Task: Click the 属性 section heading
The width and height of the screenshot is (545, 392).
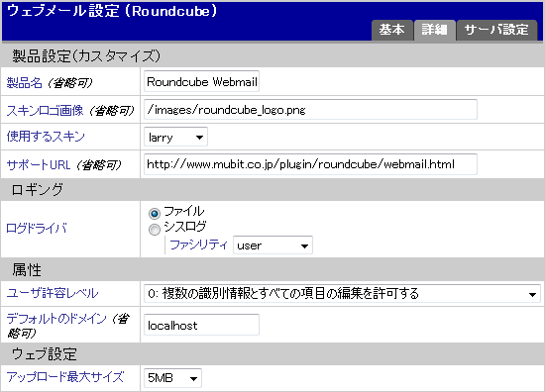Action: coord(27,270)
